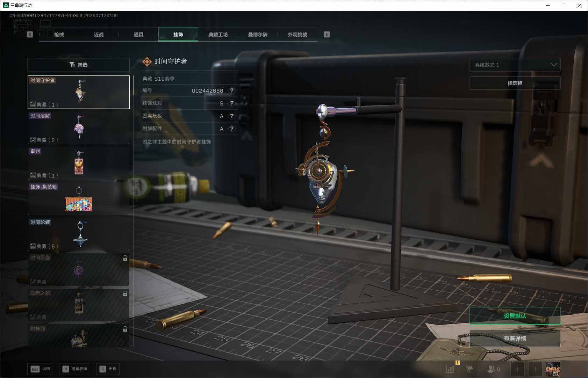Click lock icon on 时间罗盘 charm
The image size is (588, 378).
[125, 258]
